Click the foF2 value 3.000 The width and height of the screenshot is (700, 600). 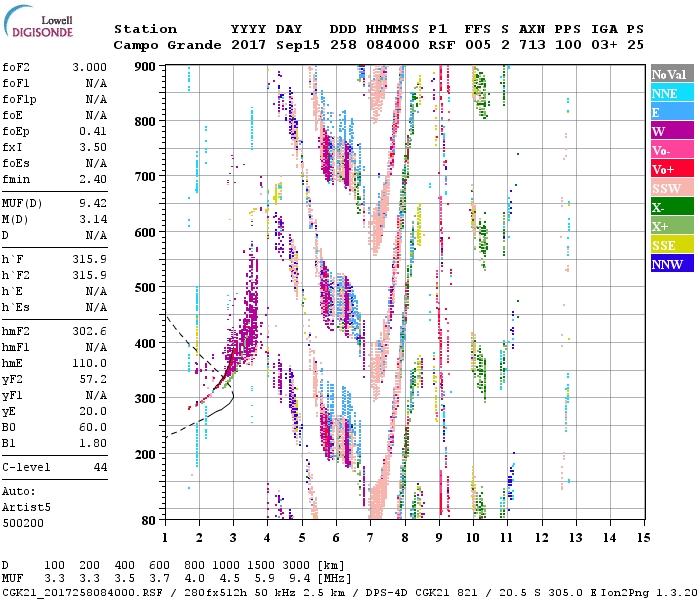[x=88, y=67]
